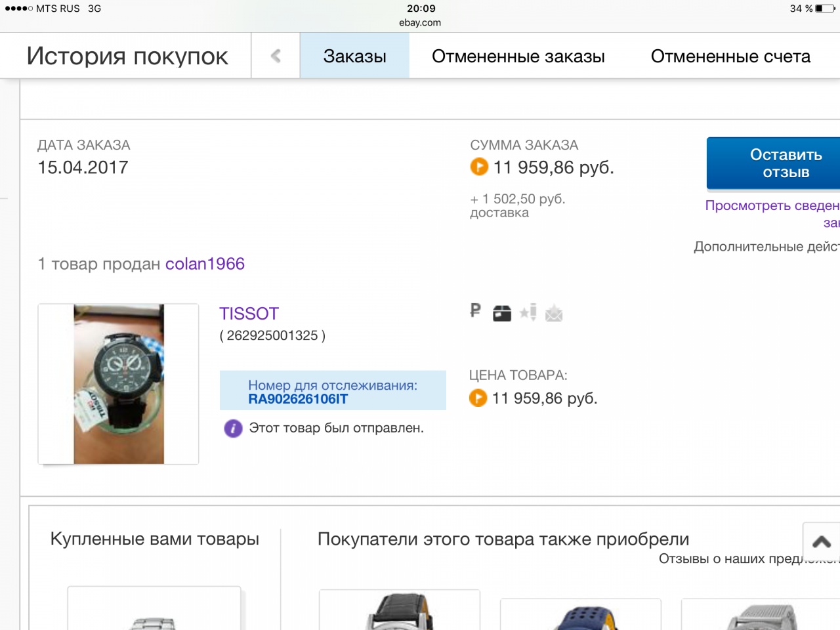Switch to the Отмененные заказы tab
840x630 pixels.
[x=518, y=56]
